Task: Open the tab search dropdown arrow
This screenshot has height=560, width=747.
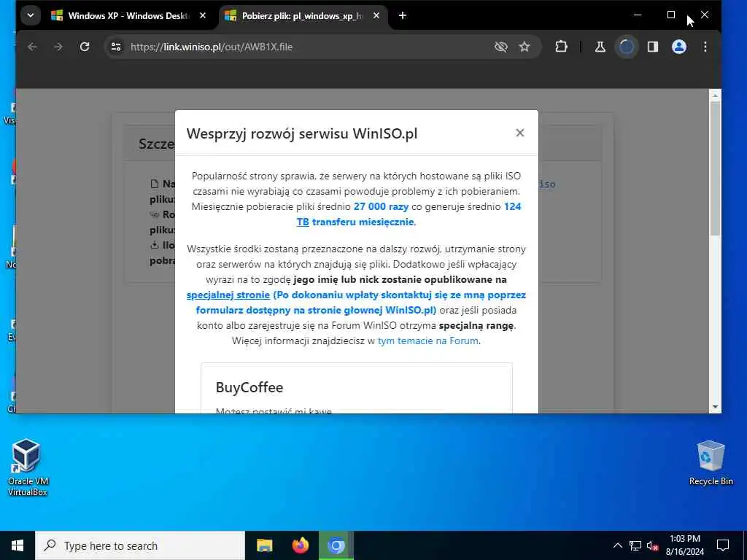Action: (x=31, y=15)
